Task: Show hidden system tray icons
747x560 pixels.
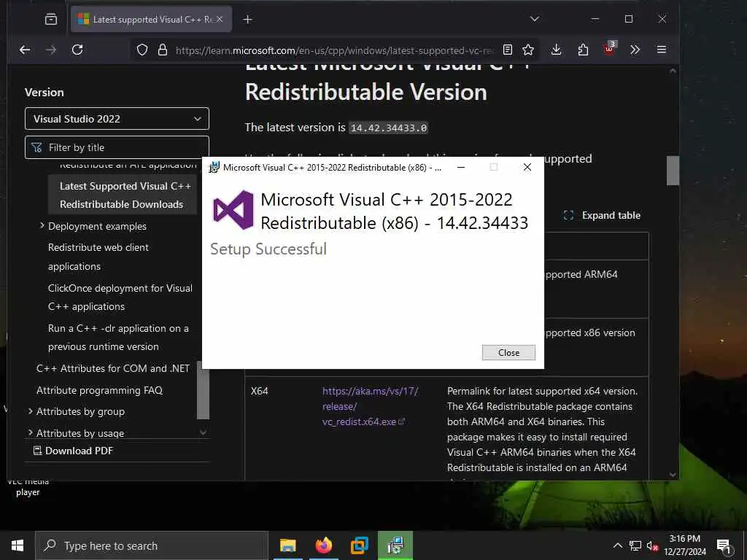Action: pos(617,545)
